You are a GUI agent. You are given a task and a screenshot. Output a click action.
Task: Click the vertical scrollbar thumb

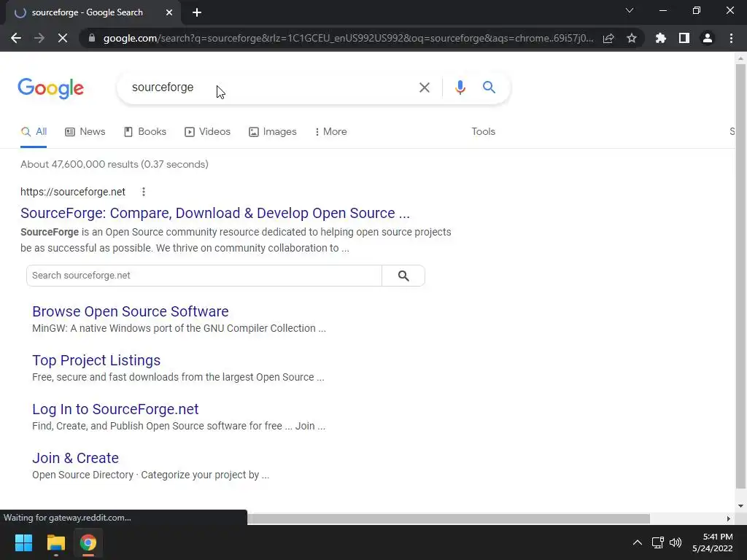(x=740, y=276)
